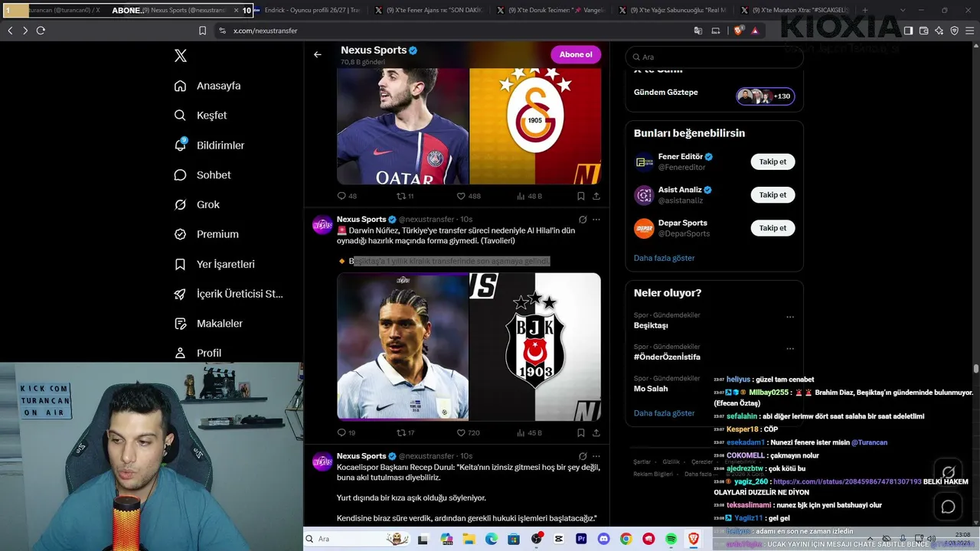Open Grok from the sidebar

pos(197,205)
